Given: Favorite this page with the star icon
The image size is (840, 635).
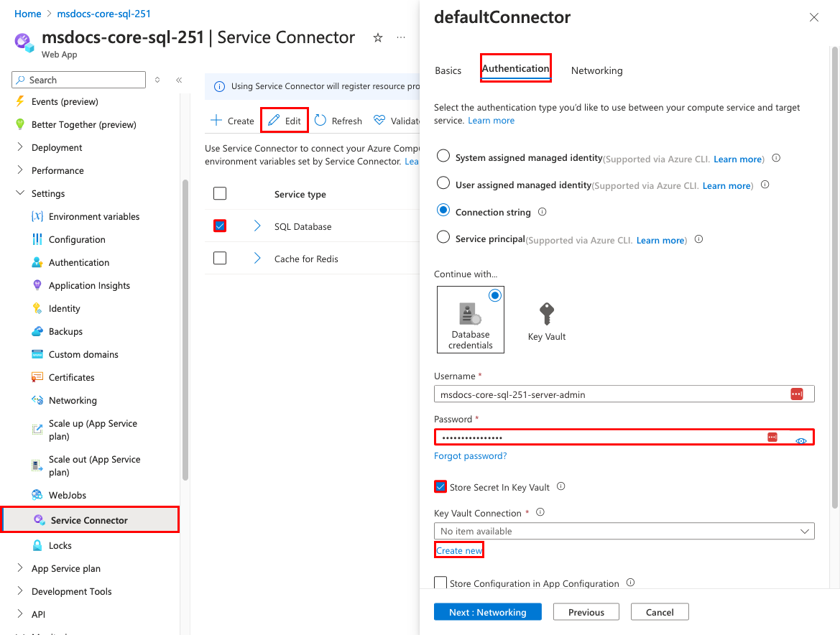Looking at the screenshot, I should point(378,38).
